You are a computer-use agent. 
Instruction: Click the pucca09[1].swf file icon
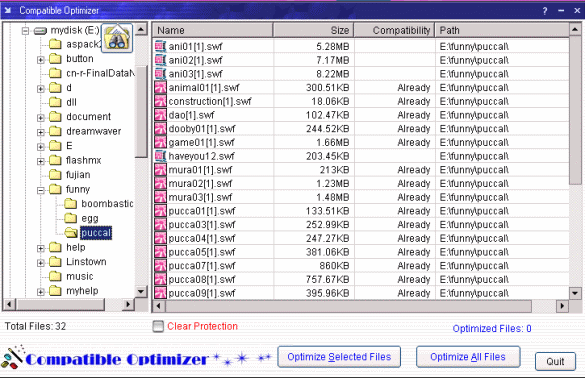tap(160, 293)
